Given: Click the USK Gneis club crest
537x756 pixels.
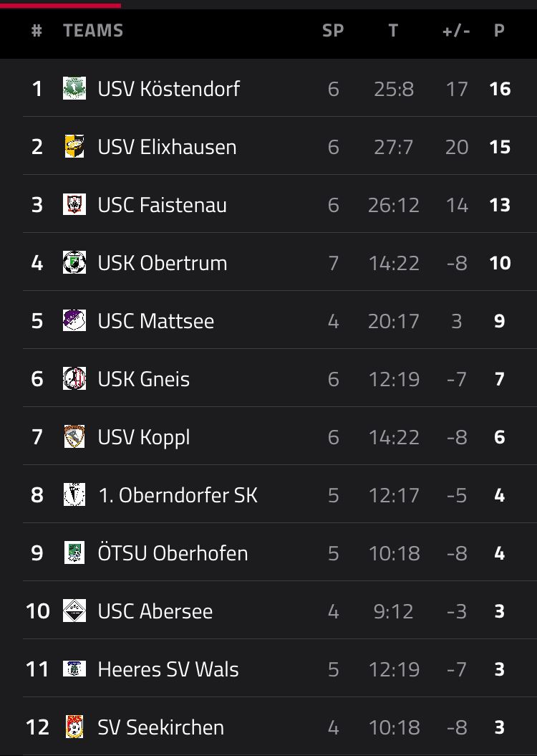Looking at the screenshot, I should click(x=74, y=378).
